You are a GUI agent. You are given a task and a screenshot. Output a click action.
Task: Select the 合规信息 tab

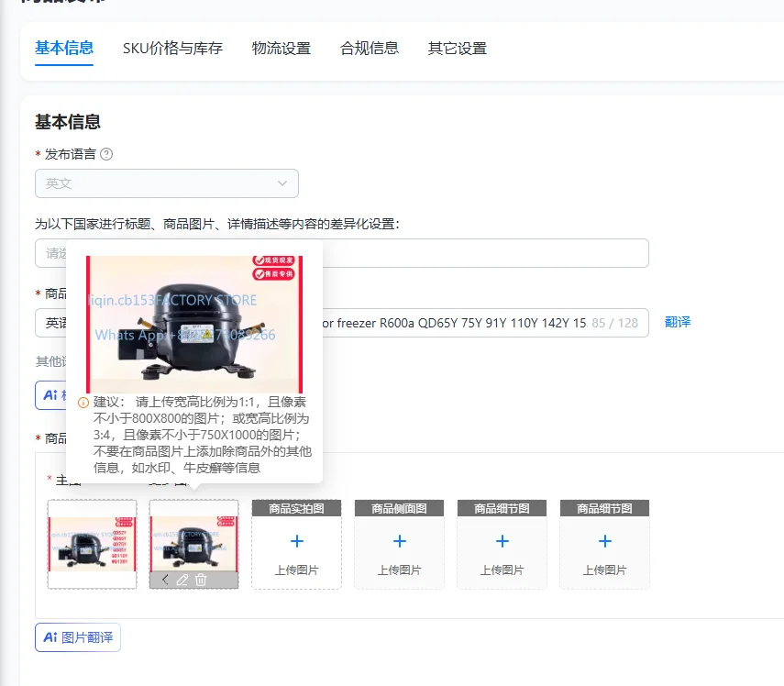pos(369,48)
